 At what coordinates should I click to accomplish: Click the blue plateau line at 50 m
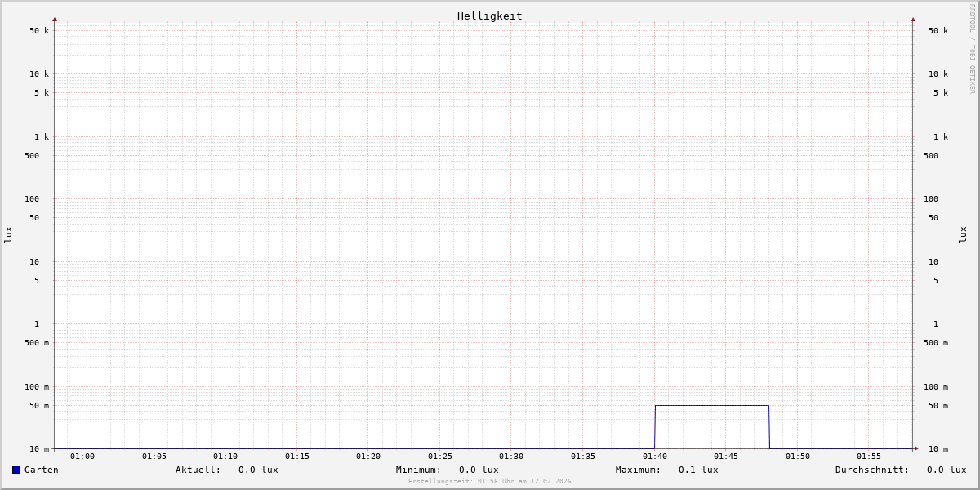pos(712,405)
